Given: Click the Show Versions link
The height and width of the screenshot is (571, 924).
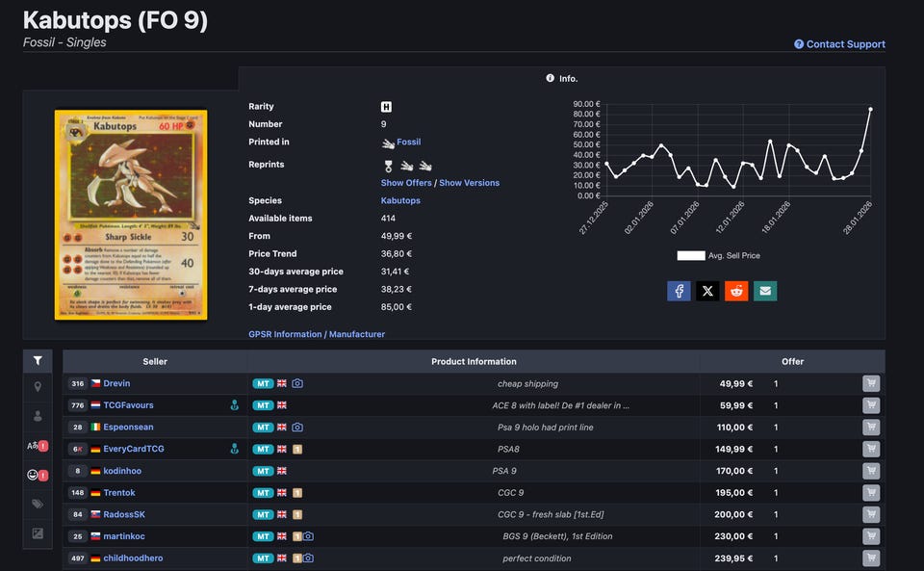Looking at the screenshot, I should point(469,183).
